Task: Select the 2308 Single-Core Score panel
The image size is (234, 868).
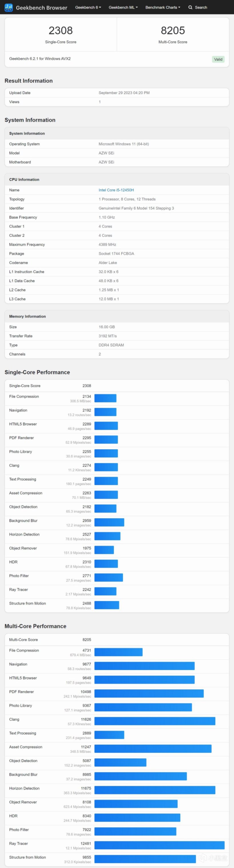Action: tap(61, 34)
